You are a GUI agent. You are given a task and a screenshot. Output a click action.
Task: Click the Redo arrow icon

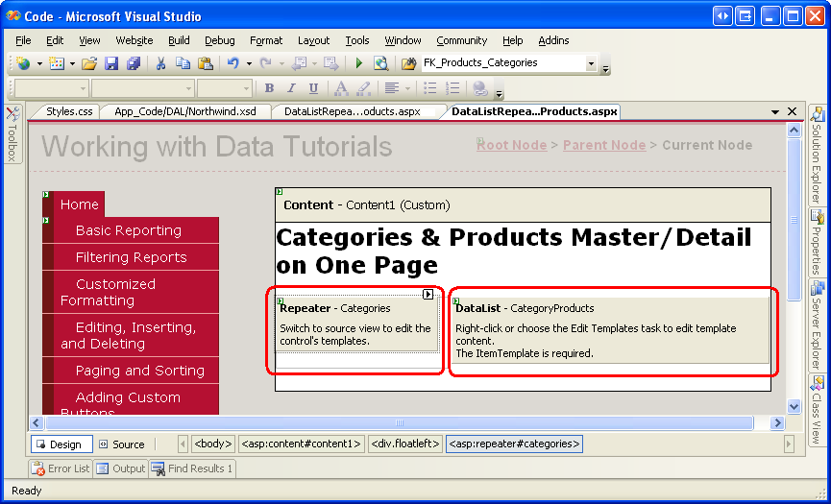265,63
